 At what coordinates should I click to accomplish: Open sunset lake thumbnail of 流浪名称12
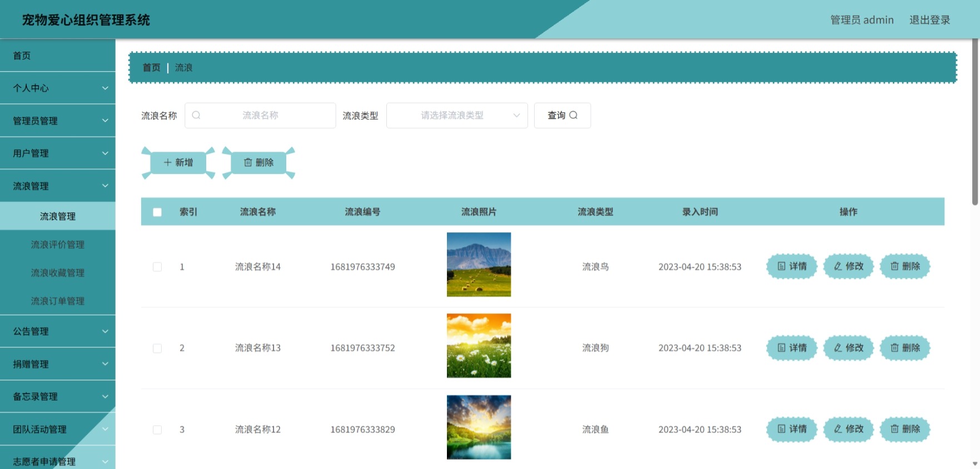479,427
